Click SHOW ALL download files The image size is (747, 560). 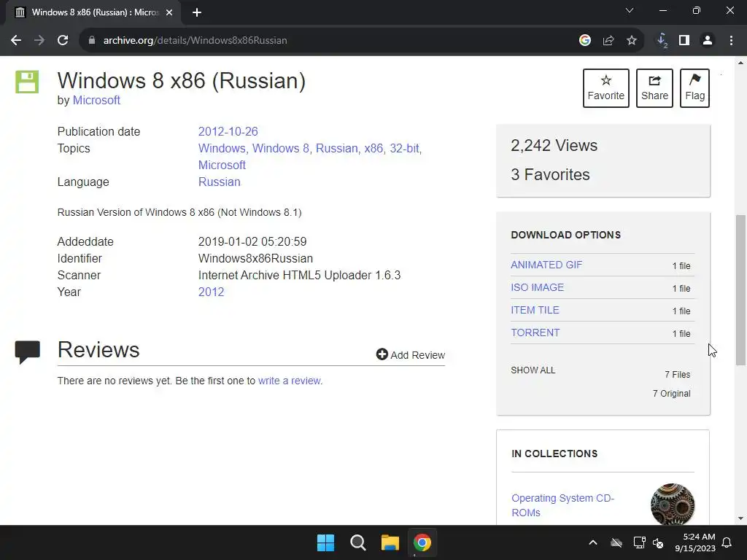click(533, 370)
